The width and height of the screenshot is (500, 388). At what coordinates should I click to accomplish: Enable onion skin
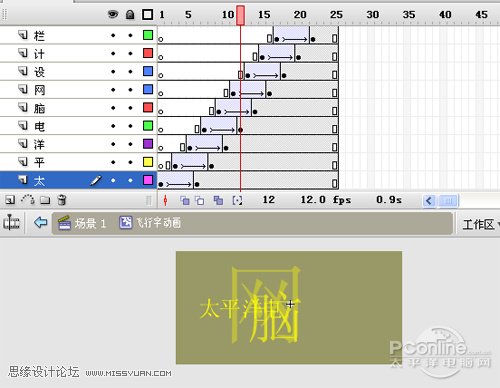point(184,200)
